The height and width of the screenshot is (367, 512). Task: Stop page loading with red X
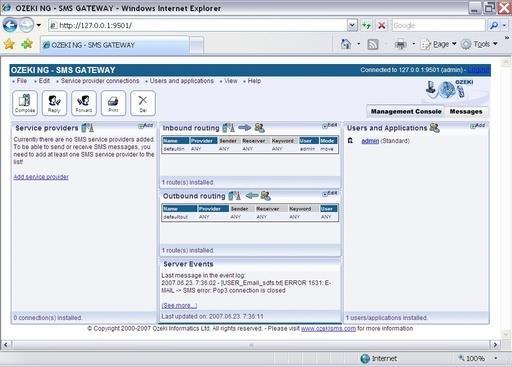[x=382, y=25]
